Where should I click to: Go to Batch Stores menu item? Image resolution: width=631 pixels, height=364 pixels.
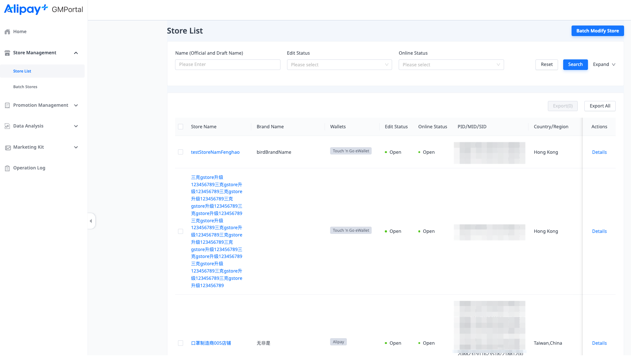click(x=25, y=87)
